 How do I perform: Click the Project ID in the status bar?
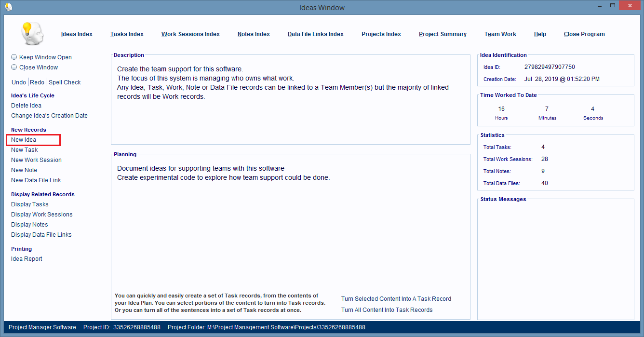(122, 327)
